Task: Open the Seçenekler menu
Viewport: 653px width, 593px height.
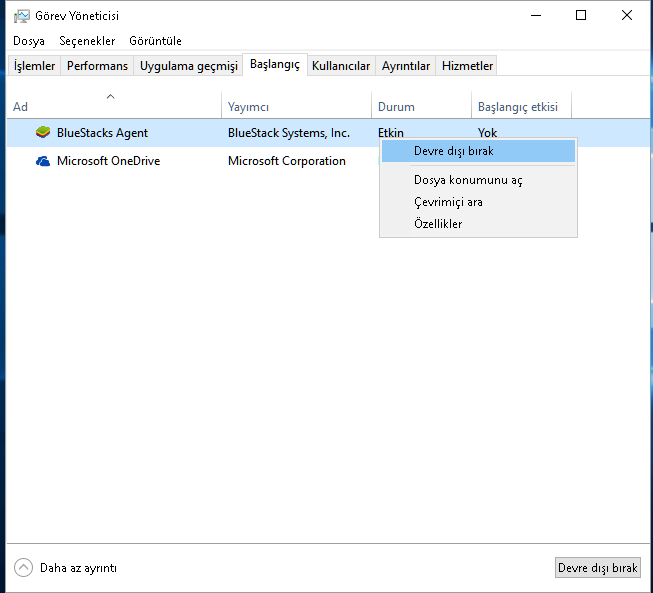Action: pyautogui.click(x=87, y=41)
